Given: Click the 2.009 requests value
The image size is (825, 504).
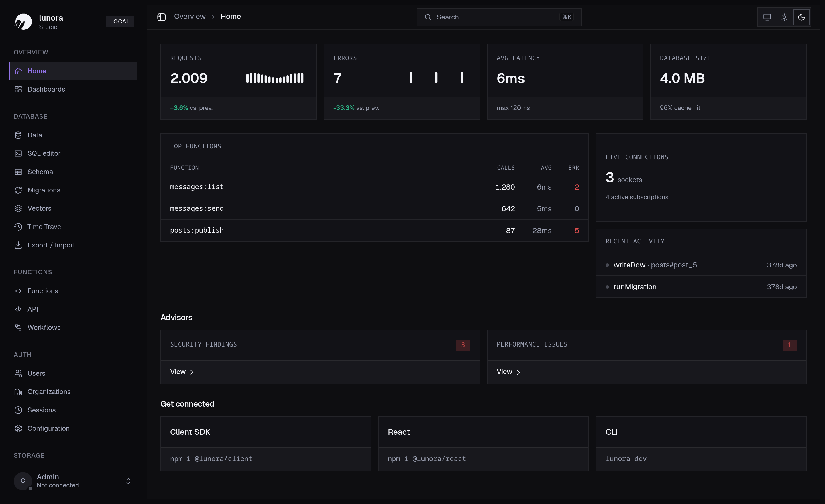Looking at the screenshot, I should click(189, 78).
